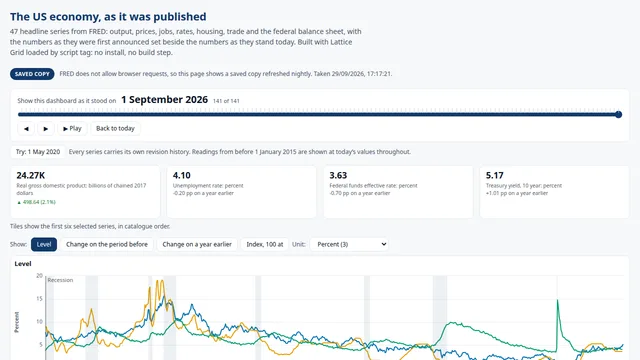Click the Back to today button

[x=115, y=129]
